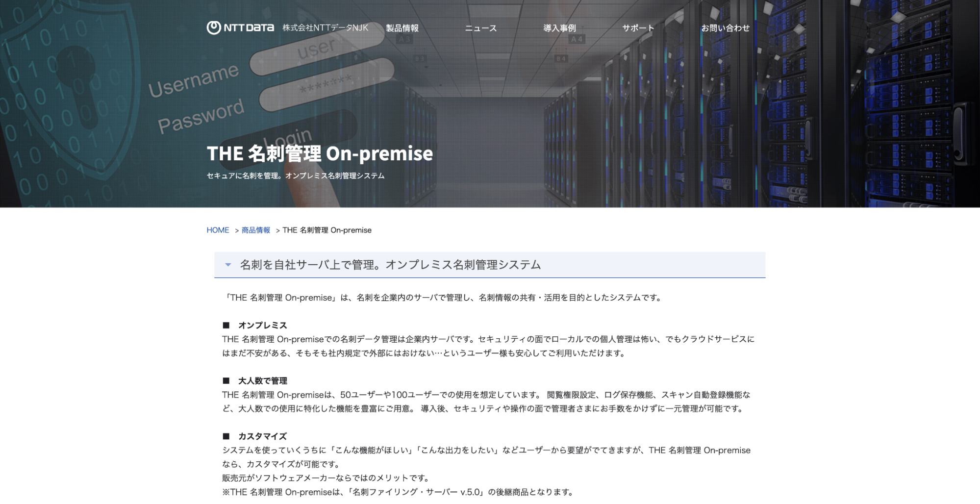The width and height of the screenshot is (980, 504).
Task: Open the 導入事例 navigation item
Action: (x=559, y=28)
